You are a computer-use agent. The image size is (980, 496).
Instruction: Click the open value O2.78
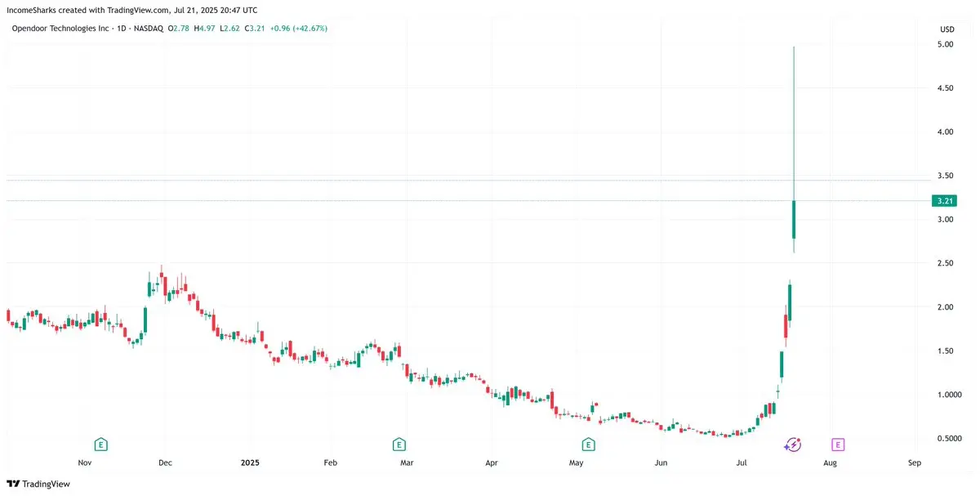click(x=179, y=29)
